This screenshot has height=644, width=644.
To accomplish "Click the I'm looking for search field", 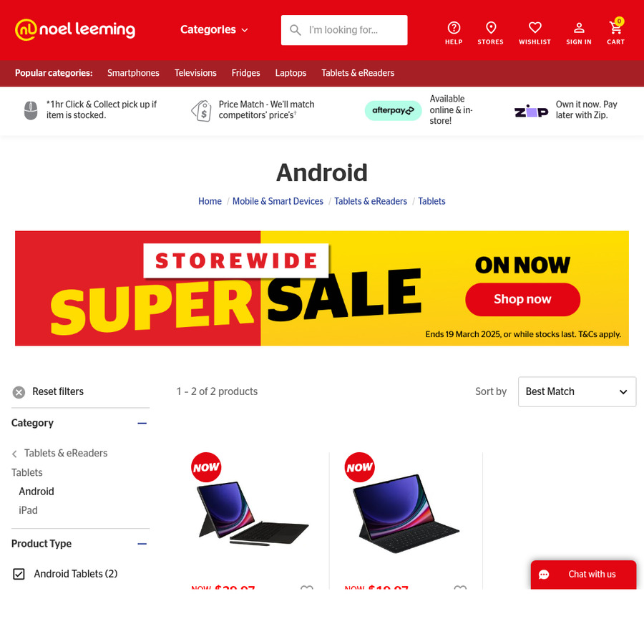I will pos(343,30).
